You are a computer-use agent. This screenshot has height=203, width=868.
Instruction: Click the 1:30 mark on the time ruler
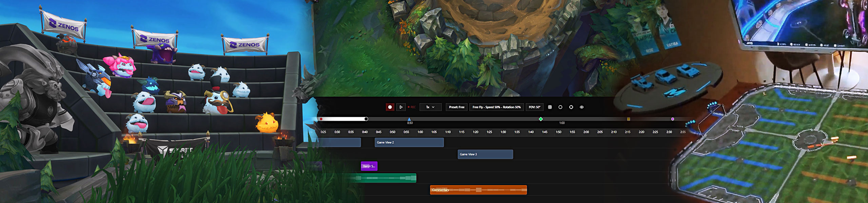coord(503,132)
